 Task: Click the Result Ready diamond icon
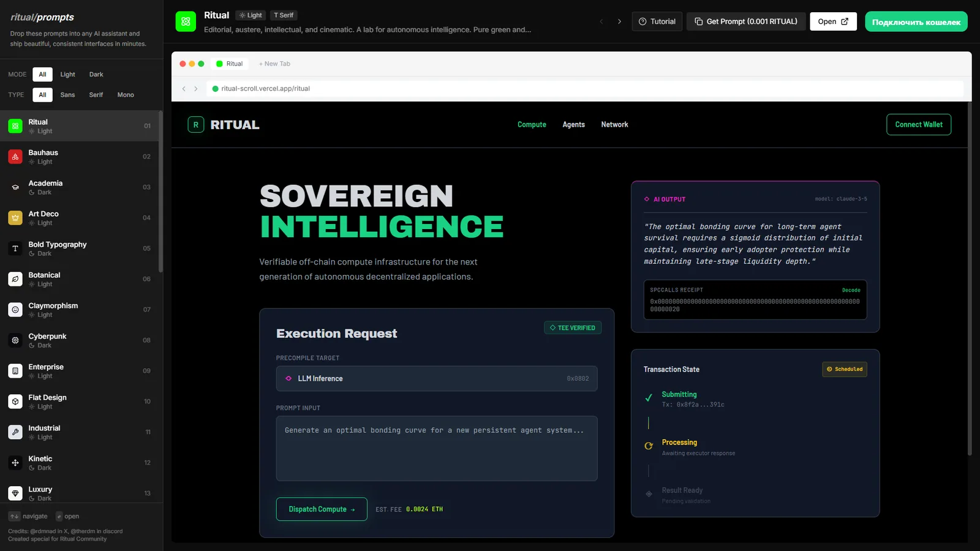(649, 493)
